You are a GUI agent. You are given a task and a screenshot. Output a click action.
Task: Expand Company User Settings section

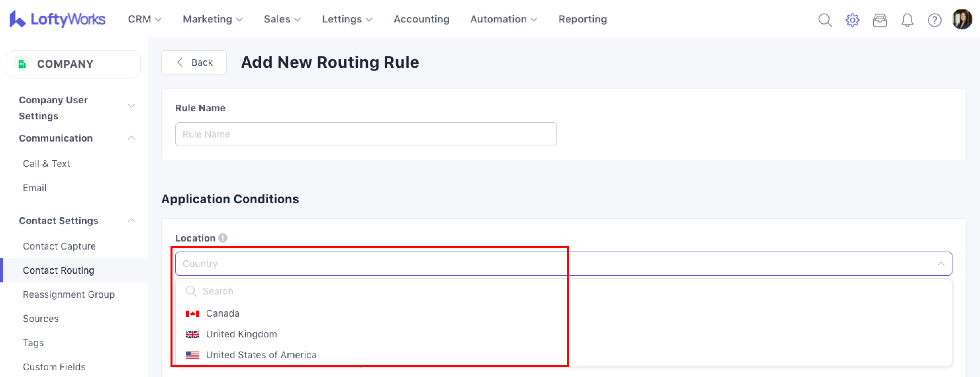131,106
